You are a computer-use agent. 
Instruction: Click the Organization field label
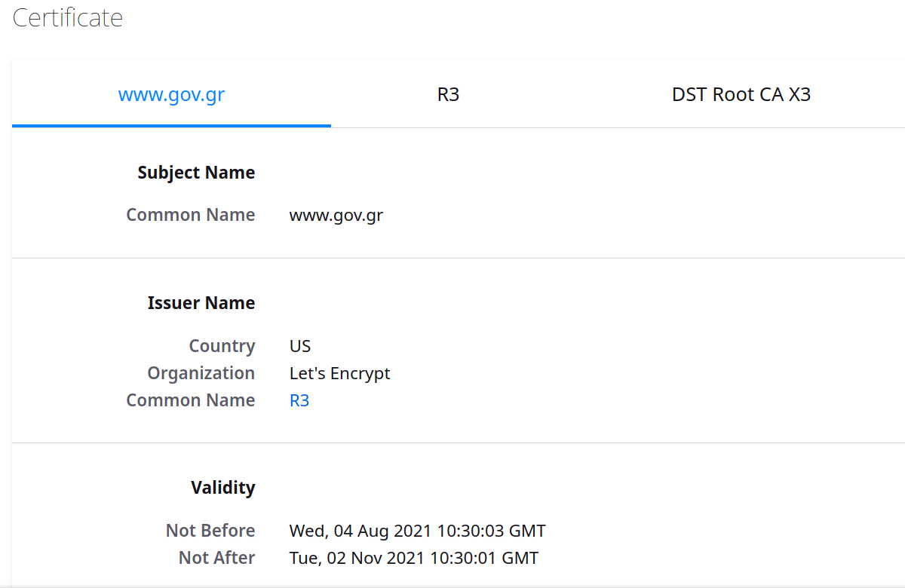pos(201,373)
